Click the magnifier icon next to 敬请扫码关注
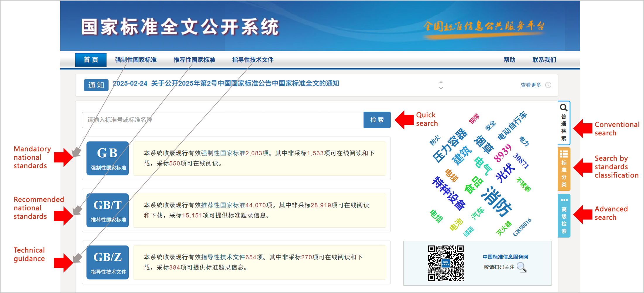 pyautogui.click(x=521, y=267)
